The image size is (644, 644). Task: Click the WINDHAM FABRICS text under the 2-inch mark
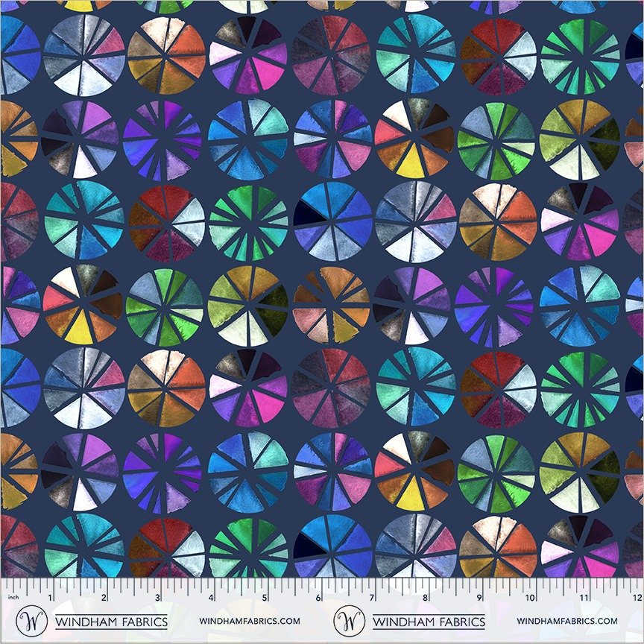(111, 622)
